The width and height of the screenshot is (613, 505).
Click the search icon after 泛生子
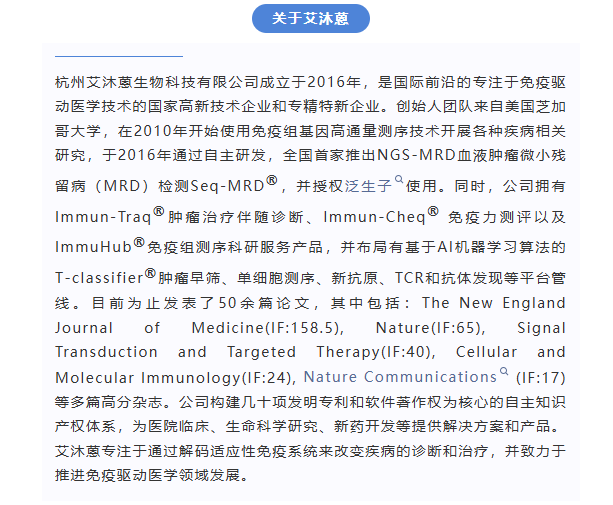point(399,180)
